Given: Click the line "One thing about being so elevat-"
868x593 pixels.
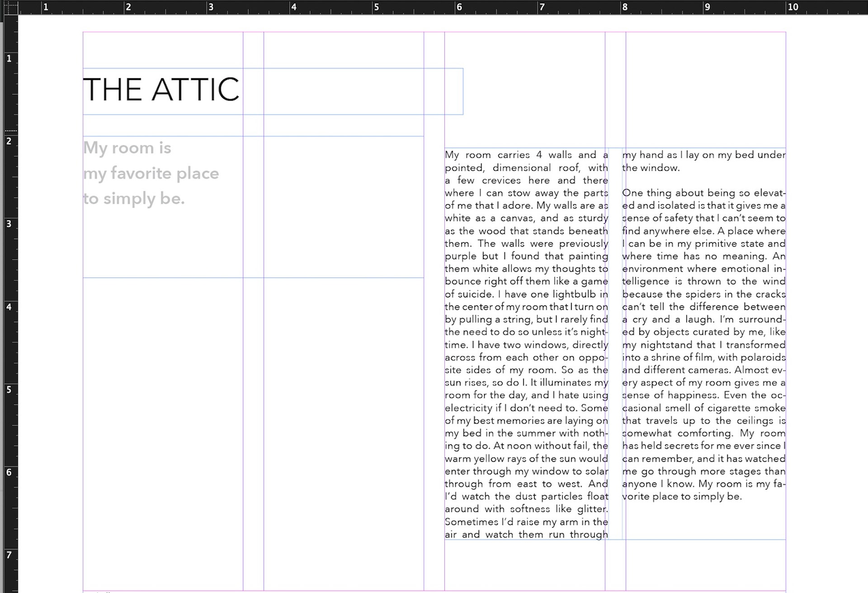Looking at the screenshot, I should (x=704, y=193).
